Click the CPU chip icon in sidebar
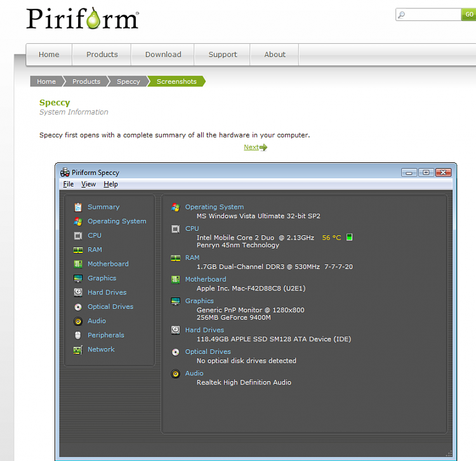 [x=78, y=236]
